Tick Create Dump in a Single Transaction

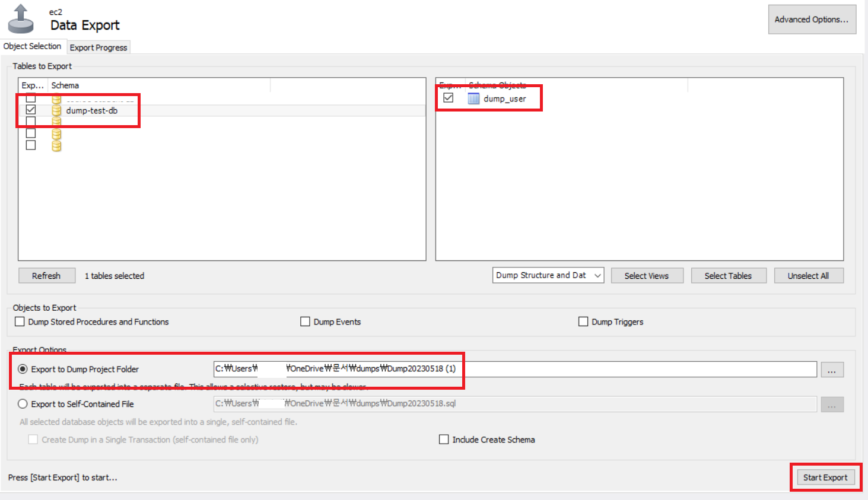[33, 440]
